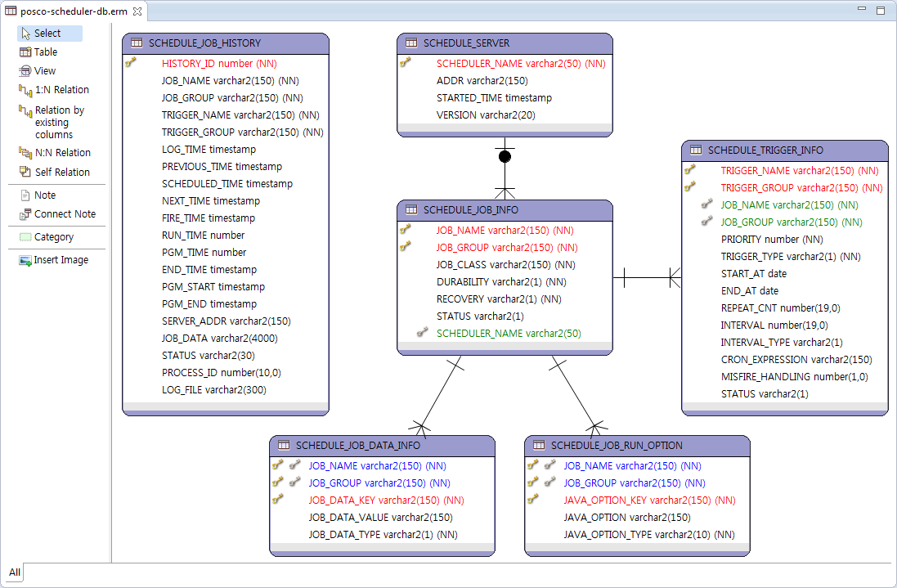Select SCHEDULE_JOB_HISTORY table header
The height and width of the screenshot is (588, 897).
[204, 43]
